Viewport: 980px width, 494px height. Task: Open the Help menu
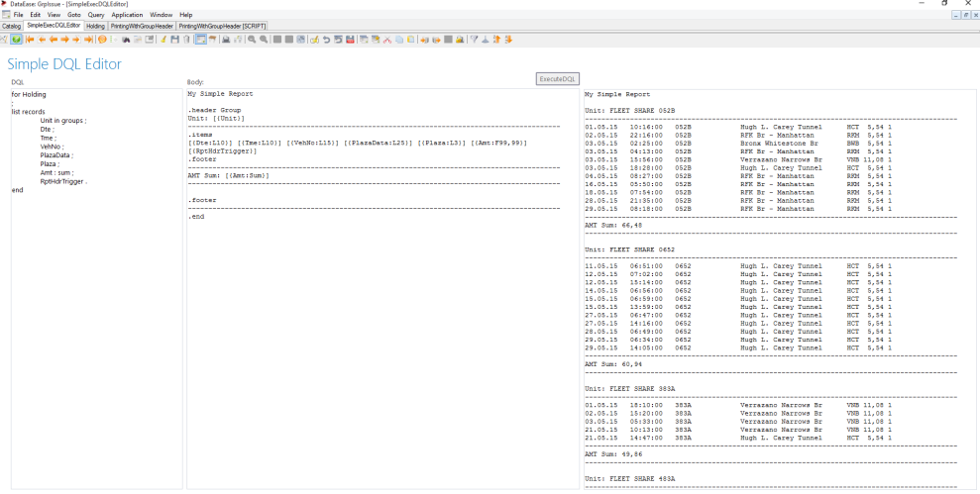coord(185,15)
